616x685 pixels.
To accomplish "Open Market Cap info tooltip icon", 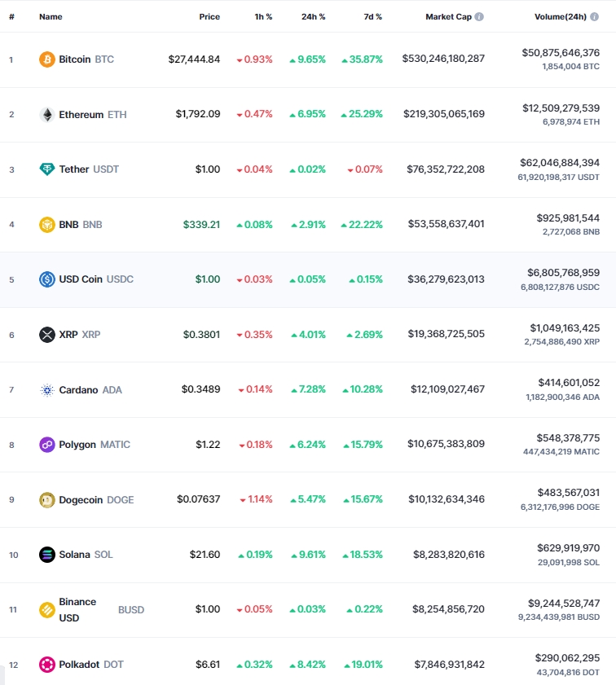I will click(479, 16).
